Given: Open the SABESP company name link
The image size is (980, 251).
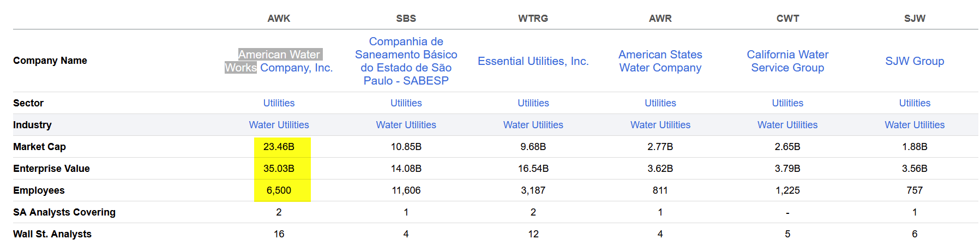Looking at the screenshot, I should coord(406,61).
